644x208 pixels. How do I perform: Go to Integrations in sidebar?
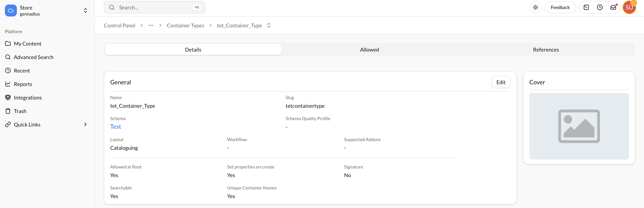click(28, 98)
